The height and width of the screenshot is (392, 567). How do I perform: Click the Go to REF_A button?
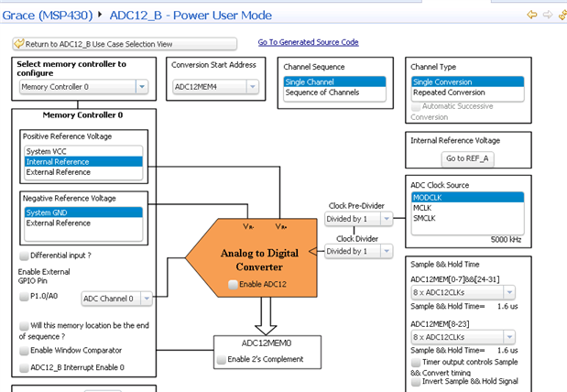pos(467,158)
